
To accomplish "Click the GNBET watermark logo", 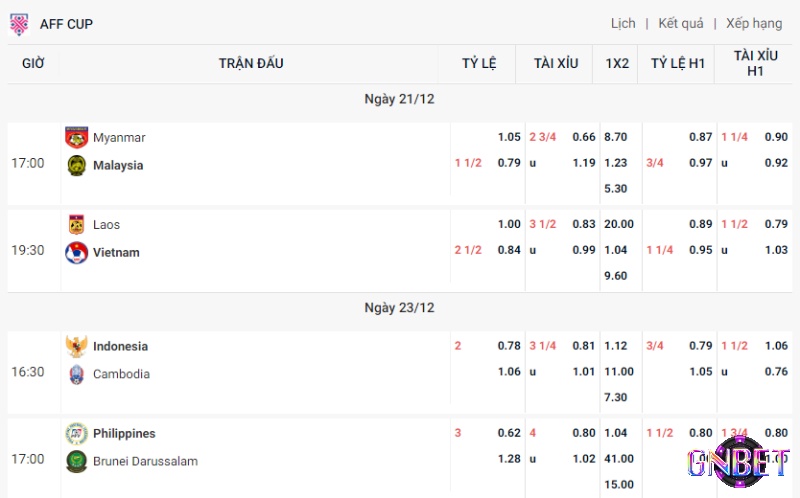I will point(738,462).
